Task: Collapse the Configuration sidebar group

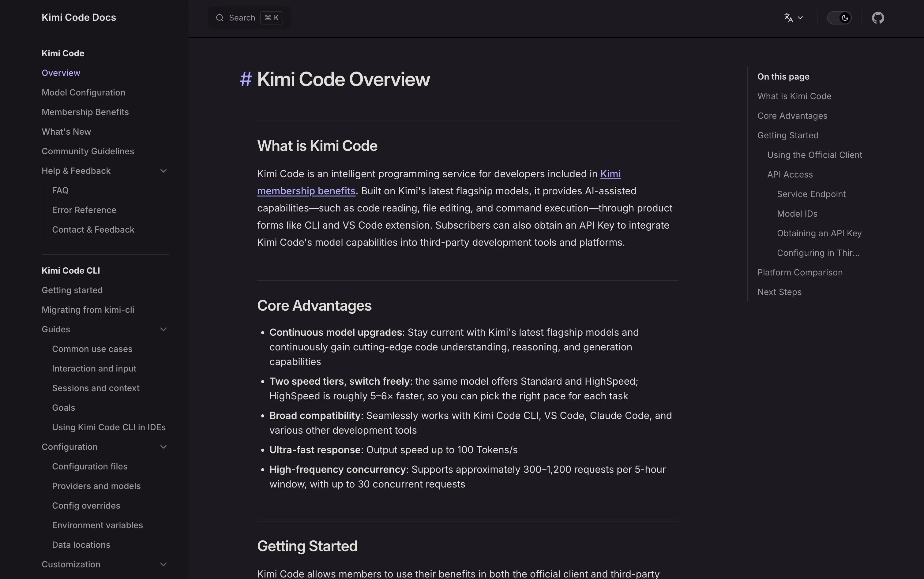Action: [x=163, y=447]
